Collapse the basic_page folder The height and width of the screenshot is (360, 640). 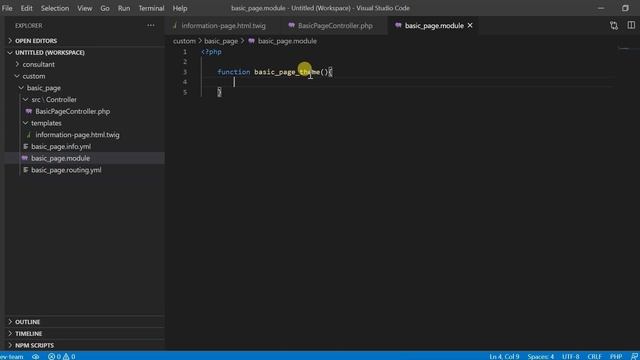[84, 88]
